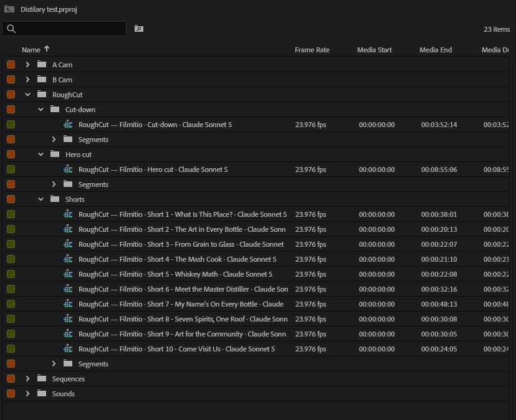Select the Shorts bin folder icon
Screen dimensions: 516x420
55,199
